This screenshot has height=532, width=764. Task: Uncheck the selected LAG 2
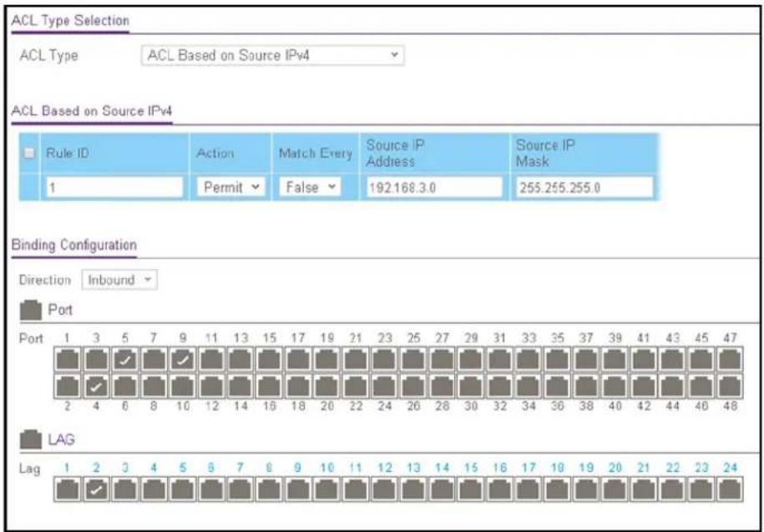pyautogui.click(x=97, y=489)
